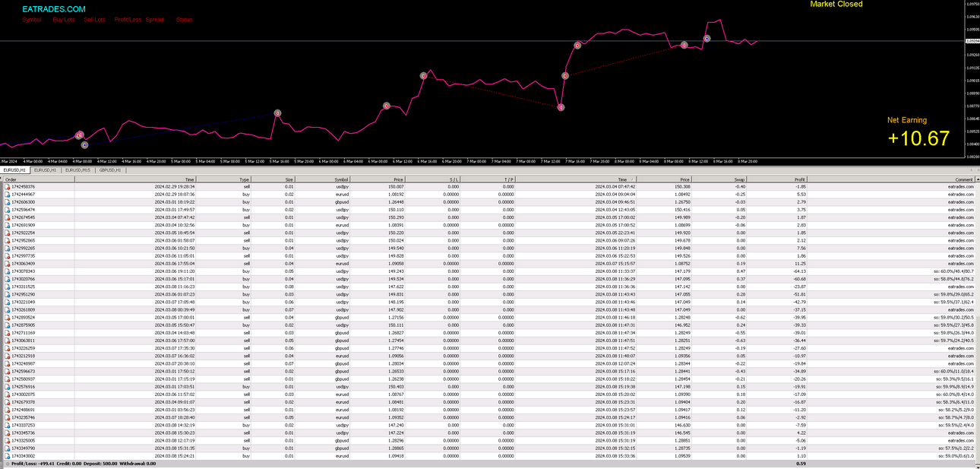The image size is (980, 469).
Task: Click the row icon of order 1743337253
Action: tap(8, 425)
